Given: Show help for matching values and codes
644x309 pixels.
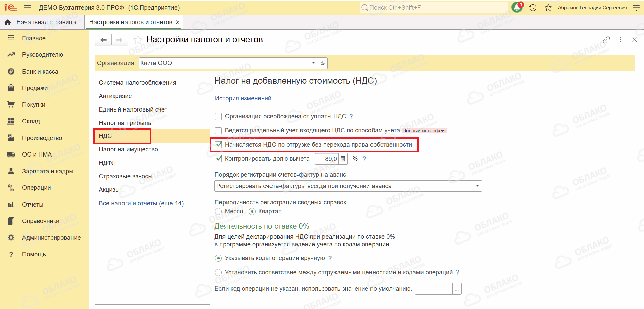Looking at the screenshot, I should click(x=458, y=272).
